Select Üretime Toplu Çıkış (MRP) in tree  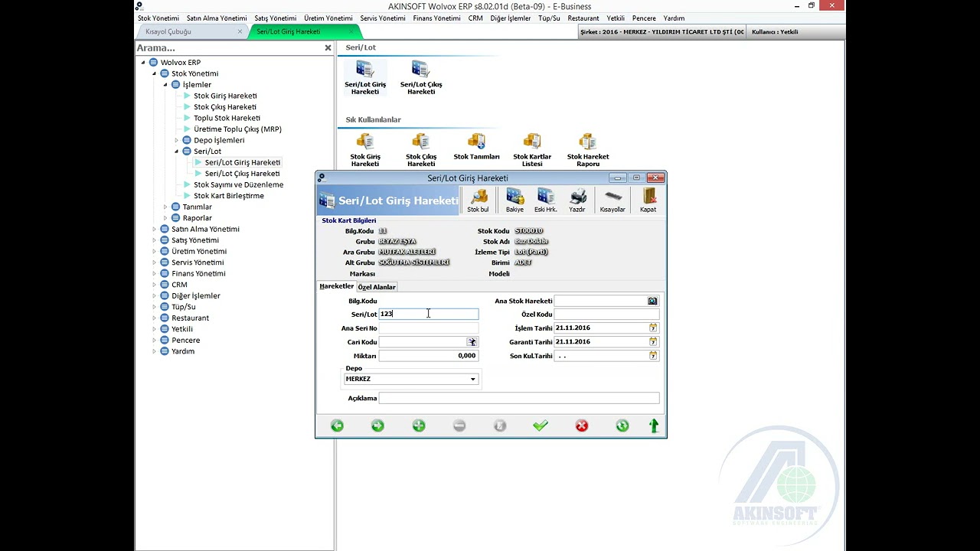[237, 129]
